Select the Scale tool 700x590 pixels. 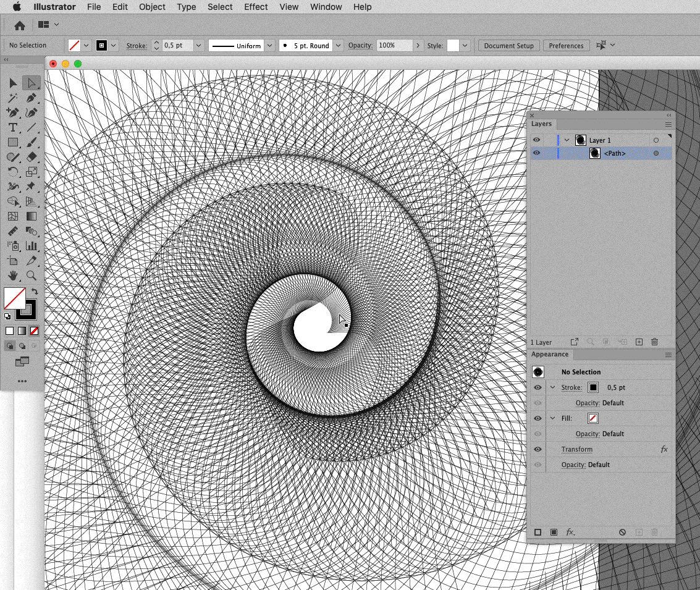point(32,172)
